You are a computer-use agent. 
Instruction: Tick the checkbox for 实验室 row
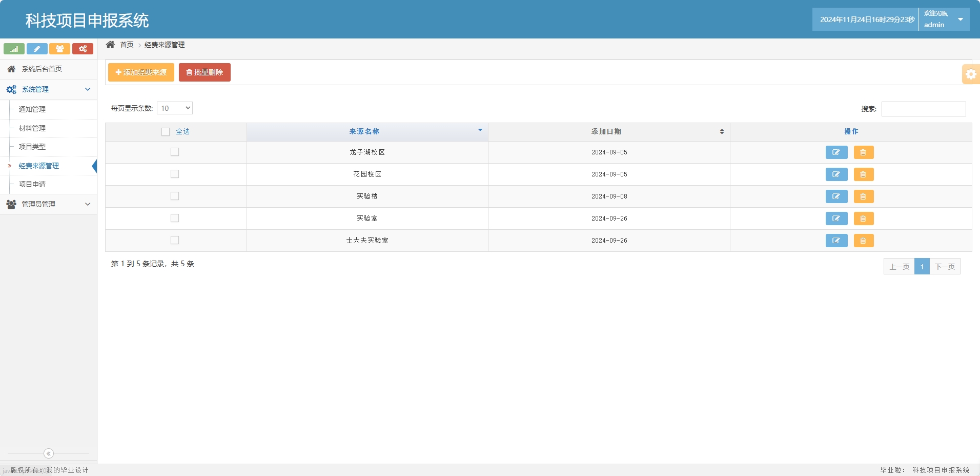point(175,218)
